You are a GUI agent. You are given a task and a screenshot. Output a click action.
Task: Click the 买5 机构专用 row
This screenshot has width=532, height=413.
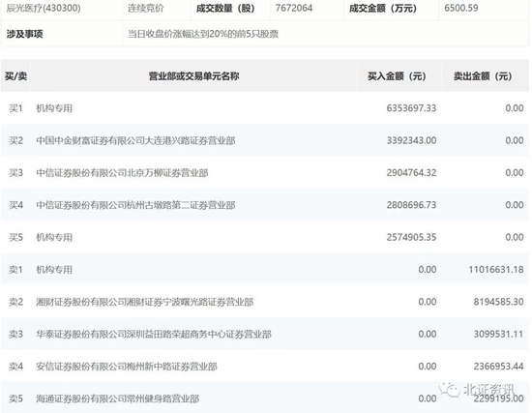[x=265, y=237]
